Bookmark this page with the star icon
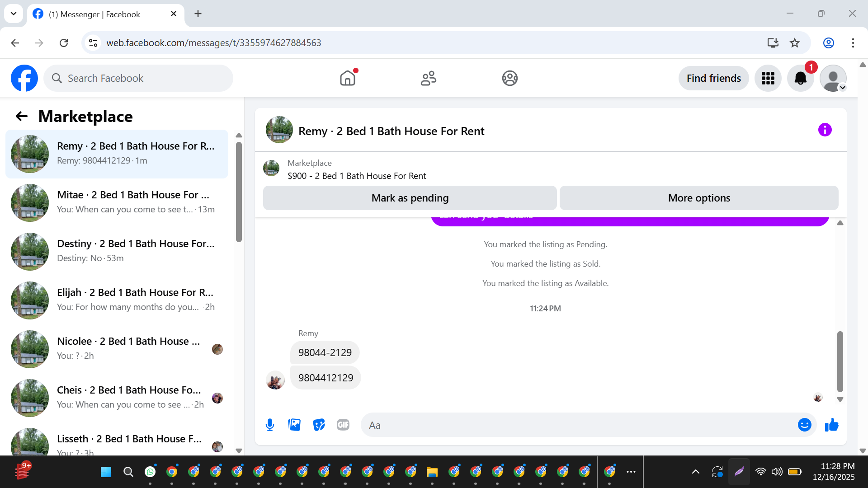Screen dimensions: 868x488 coord(795,42)
